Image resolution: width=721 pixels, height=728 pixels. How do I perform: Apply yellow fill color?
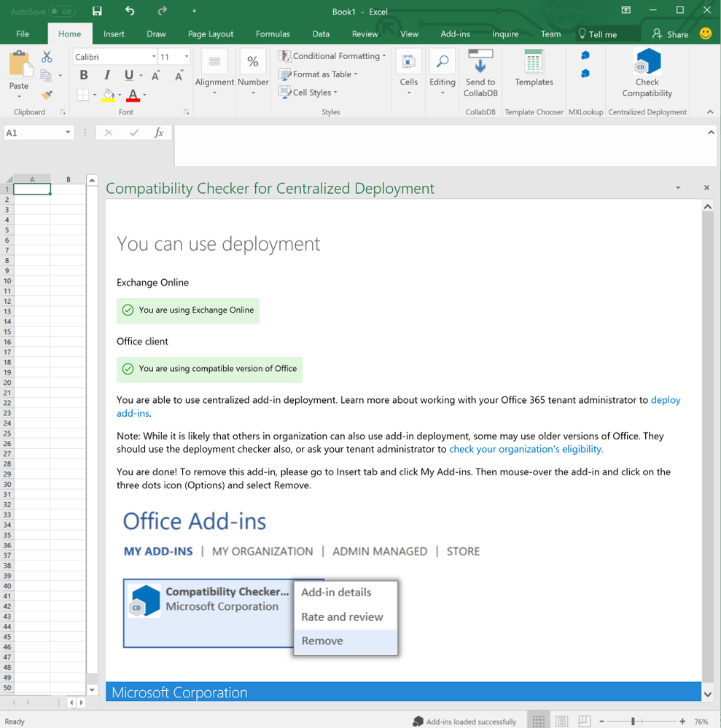point(108,95)
